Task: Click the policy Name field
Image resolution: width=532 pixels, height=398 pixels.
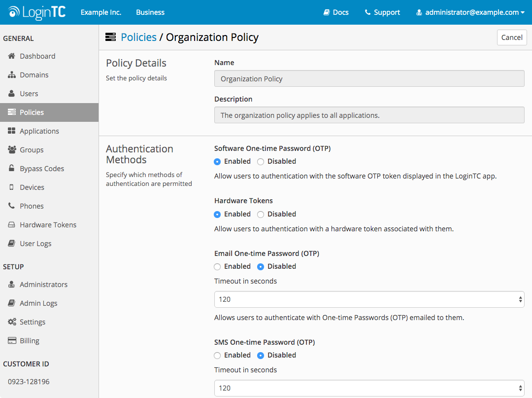Action: (x=369, y=78)
